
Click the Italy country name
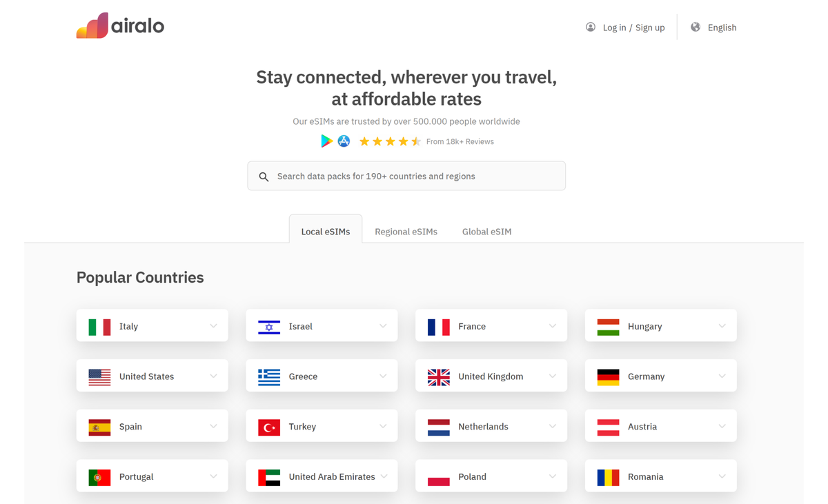pyautogui.click(x=128, y=326)
